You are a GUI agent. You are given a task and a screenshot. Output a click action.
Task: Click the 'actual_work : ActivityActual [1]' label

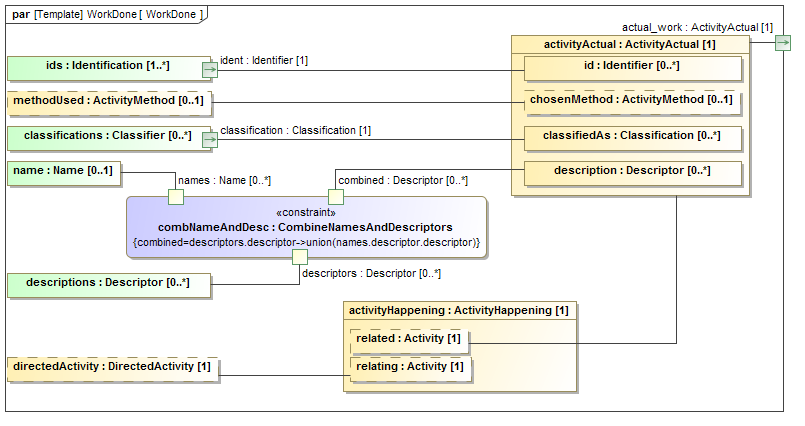pos(697,27)
